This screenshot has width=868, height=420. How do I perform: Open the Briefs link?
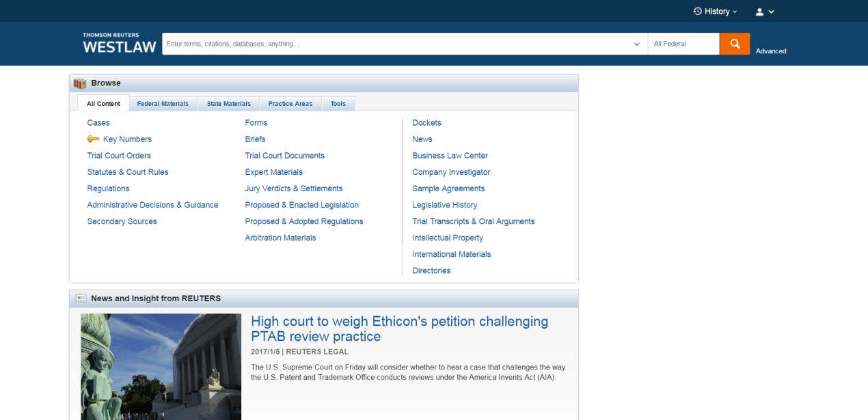click(x=255, y=139)
